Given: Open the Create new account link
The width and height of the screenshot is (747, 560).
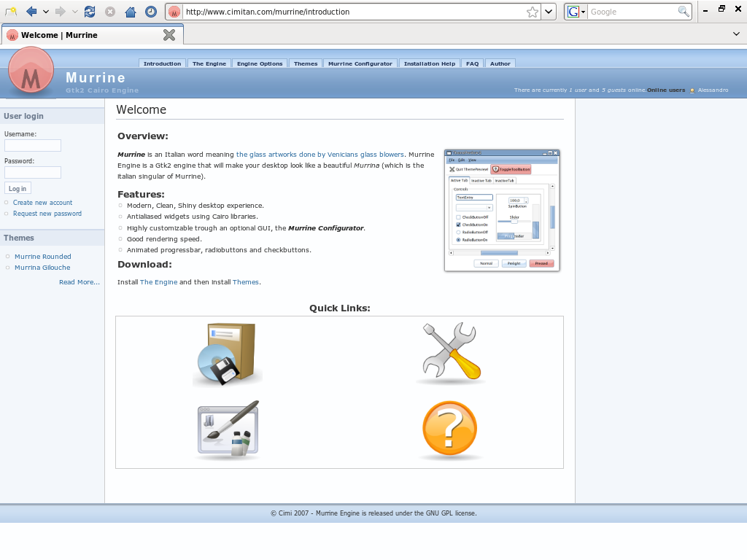Looking at the screenshot, I should (x=42, y=203).
